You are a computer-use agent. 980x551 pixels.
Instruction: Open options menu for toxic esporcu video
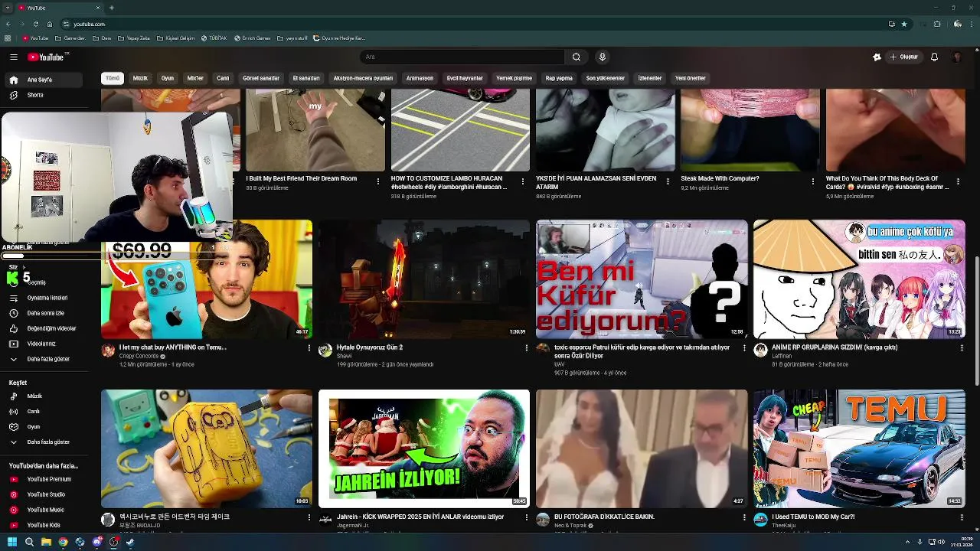[x=744, y=348]
